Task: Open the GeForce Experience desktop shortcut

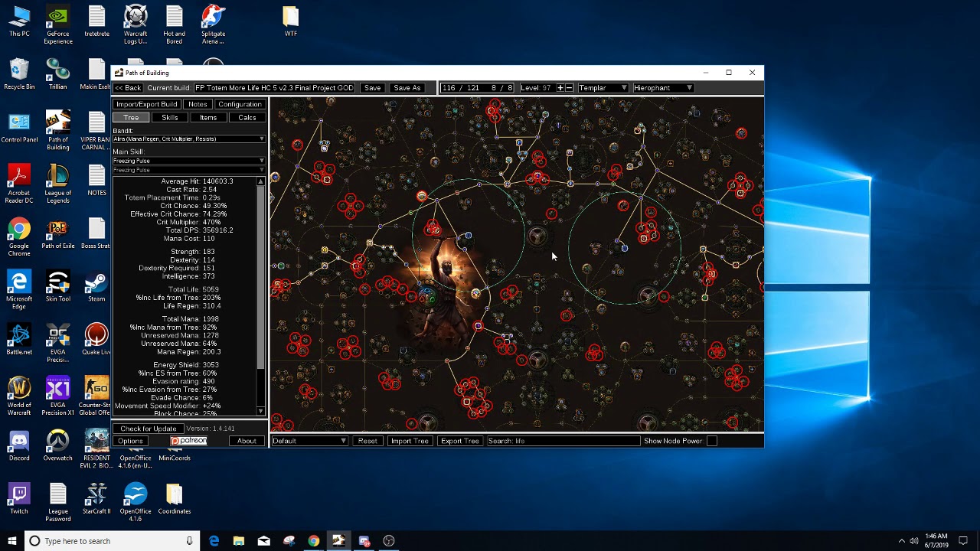Action: tap(58, 25)
